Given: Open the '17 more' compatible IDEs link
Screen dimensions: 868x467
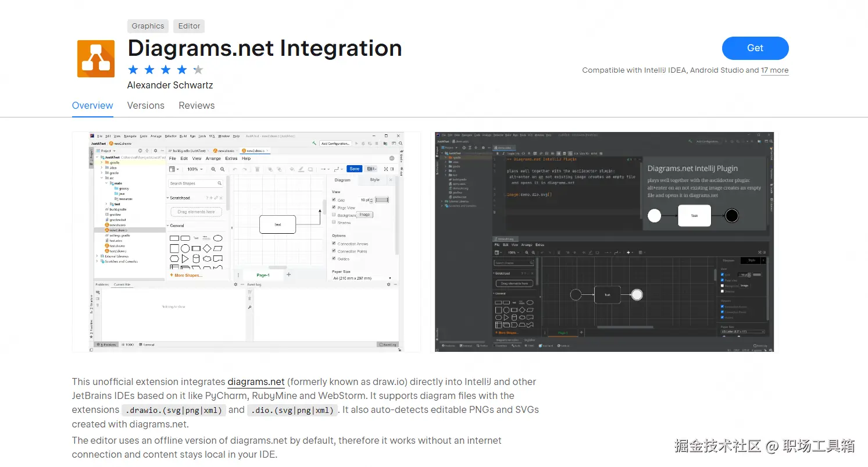Looking at the screenshot, I should [775, 70].
